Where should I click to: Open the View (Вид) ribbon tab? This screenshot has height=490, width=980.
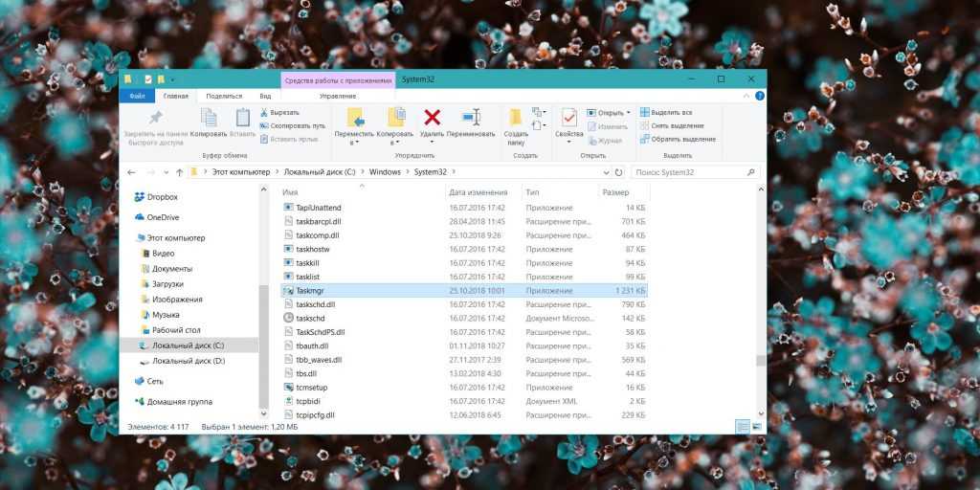coord(265,96)
